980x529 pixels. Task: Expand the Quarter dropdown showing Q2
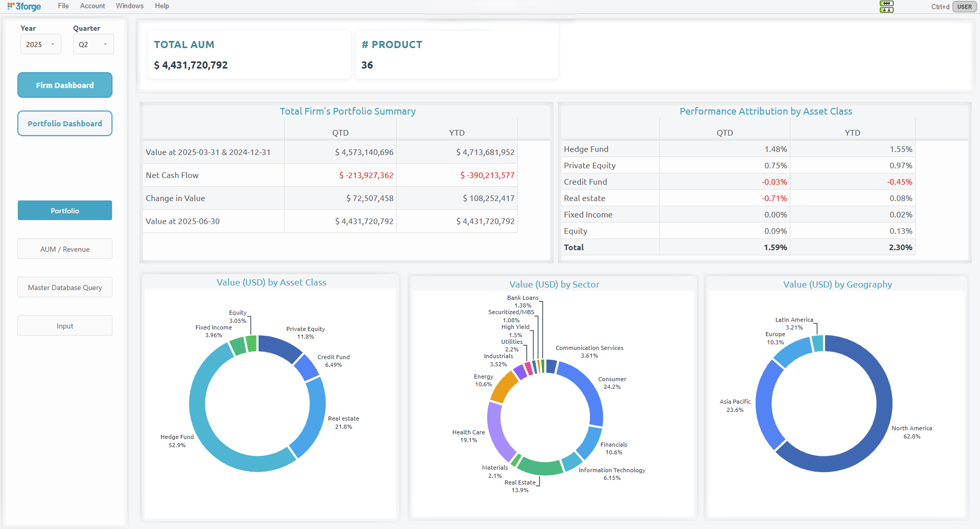coord(93,45)
